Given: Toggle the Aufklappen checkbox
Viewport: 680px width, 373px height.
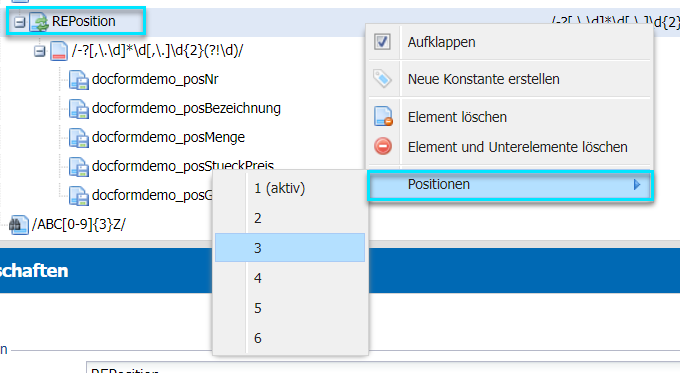Looking at the screenshot, I should [382, 42].
